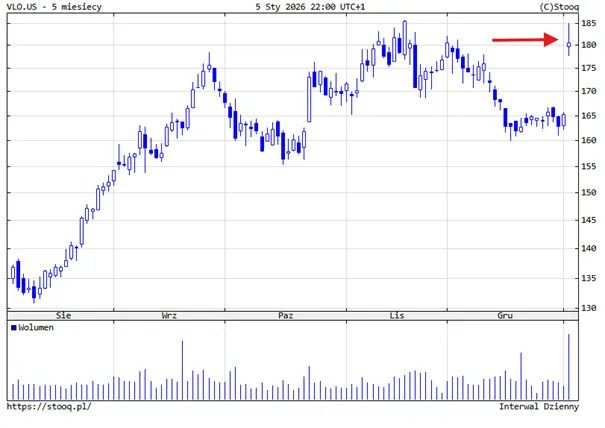Select the Wrz month label
This screenshot has height=428, width=605.
(169, 316)
